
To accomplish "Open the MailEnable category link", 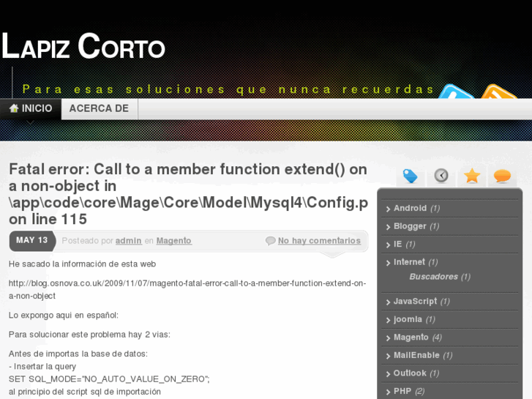I will pos(416,355).
